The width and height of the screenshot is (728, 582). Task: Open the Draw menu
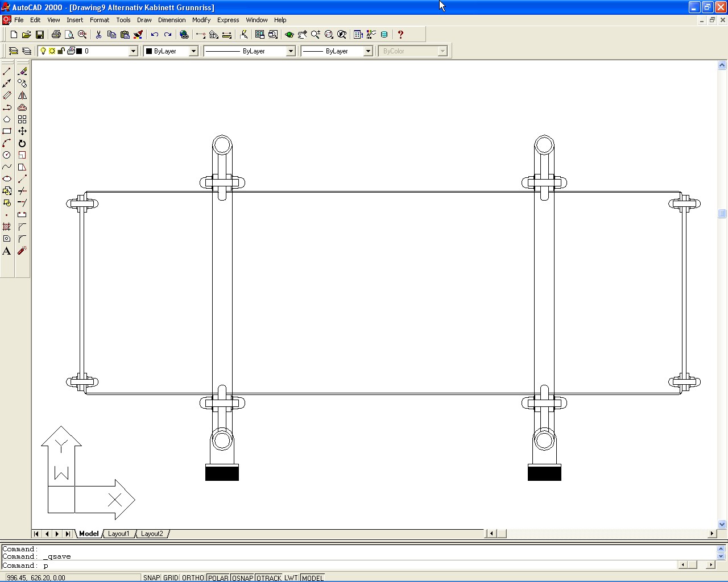point(144,20)
